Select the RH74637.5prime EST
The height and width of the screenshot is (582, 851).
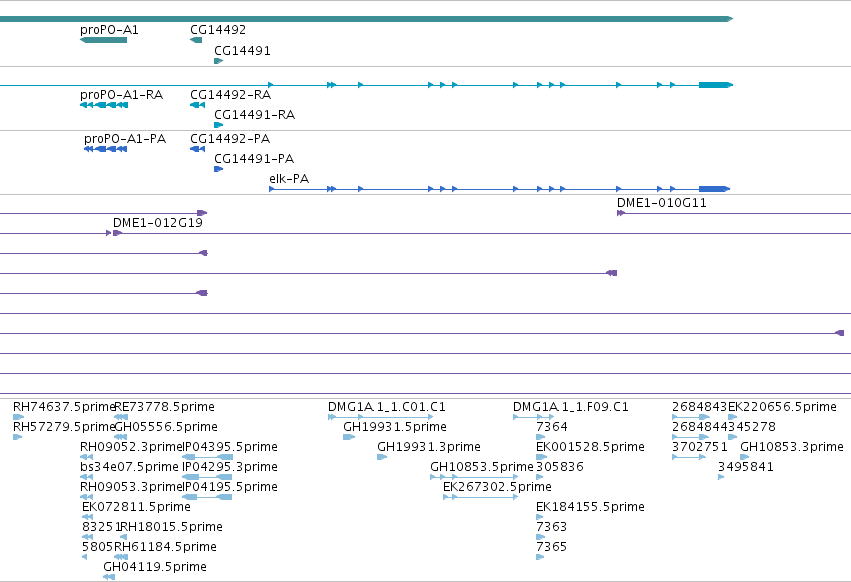(x=64, y=407)
